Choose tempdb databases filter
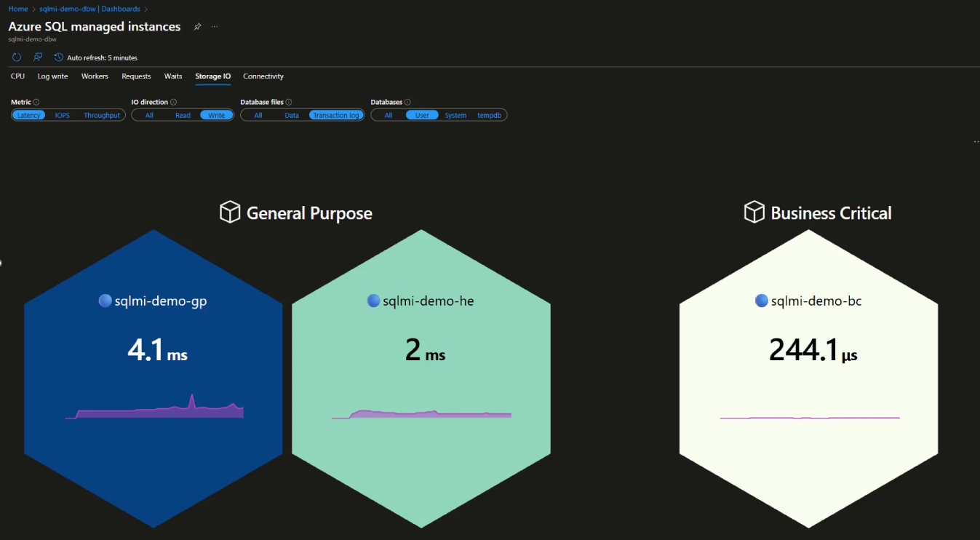The height and width of the screenshot is (540, 980). (x=490, y=115)
